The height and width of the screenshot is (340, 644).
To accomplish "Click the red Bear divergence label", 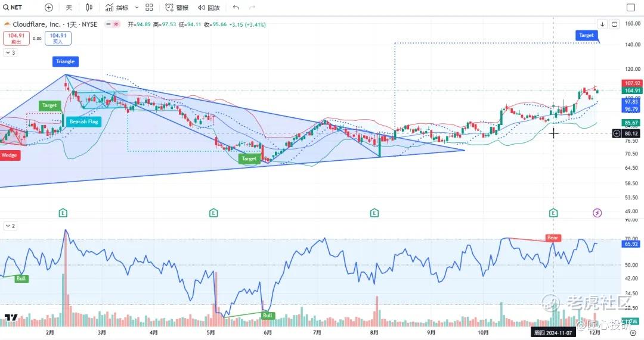I will (553, 238).
